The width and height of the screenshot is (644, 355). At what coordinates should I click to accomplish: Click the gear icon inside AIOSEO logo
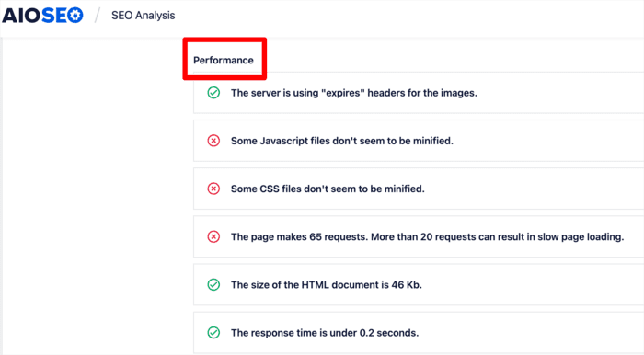pos(75,16)
